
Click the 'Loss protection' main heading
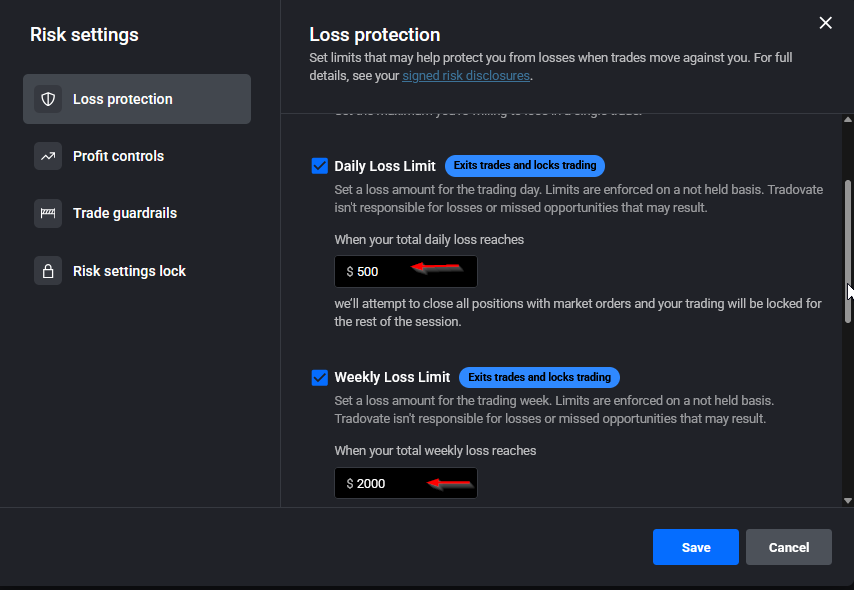coord(375,35)
